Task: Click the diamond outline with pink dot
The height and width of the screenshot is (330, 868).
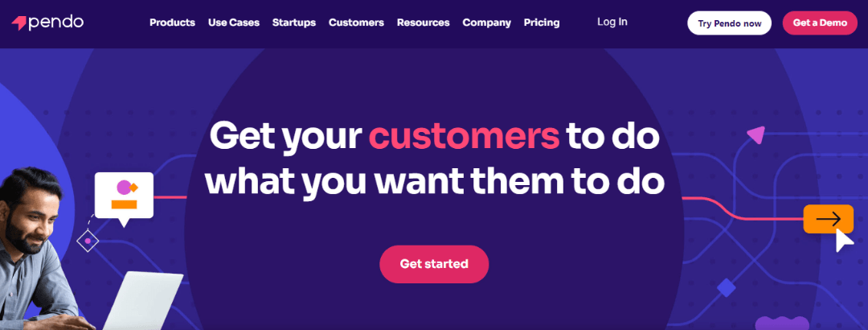Action: (87, 240)
